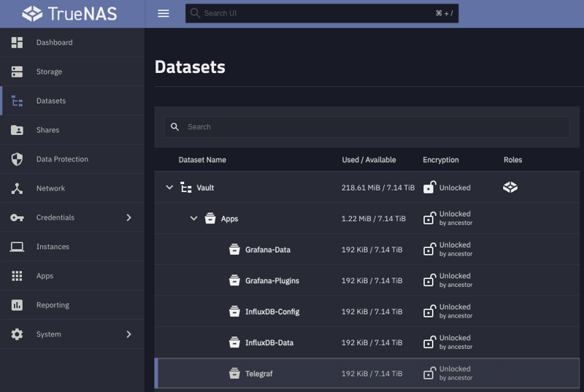Click the Roles column header
The width and height of the screenshot is (584, 392).
[x=513, y=160]
